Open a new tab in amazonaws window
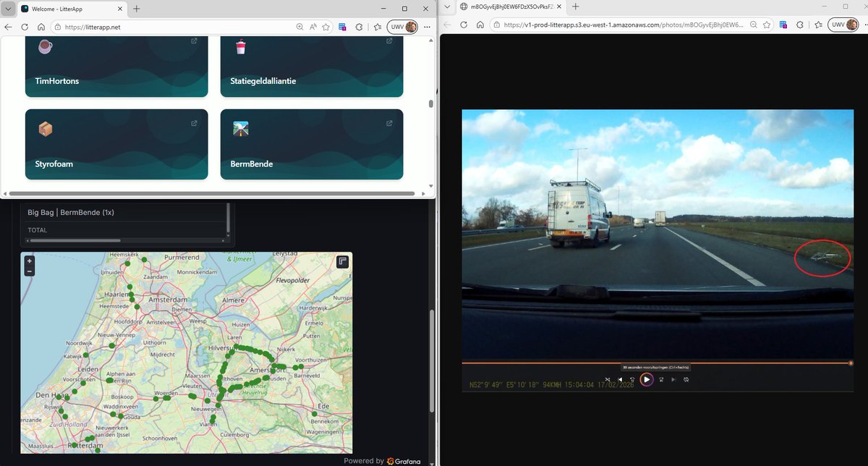The image size is (868, 466). click(x=576, y=7)
